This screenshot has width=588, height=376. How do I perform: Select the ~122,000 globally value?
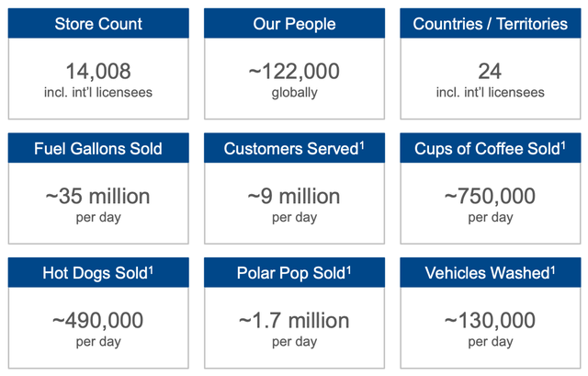click(x=294, y=71)
